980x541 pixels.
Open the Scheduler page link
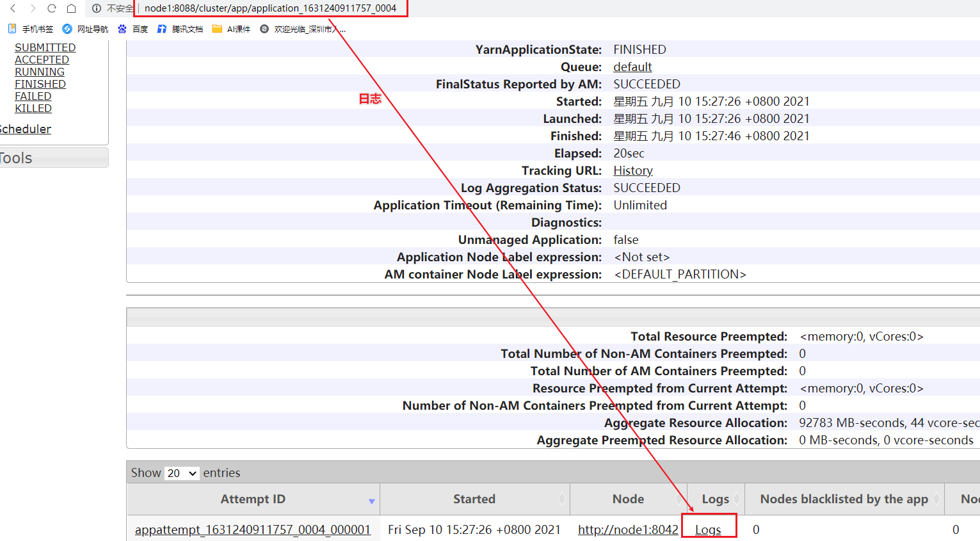[25, 129]
